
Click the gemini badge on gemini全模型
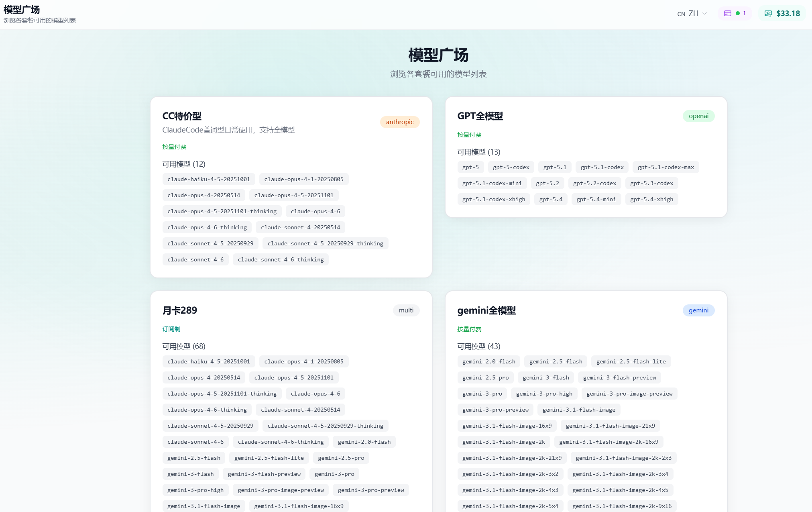[698, 310]
